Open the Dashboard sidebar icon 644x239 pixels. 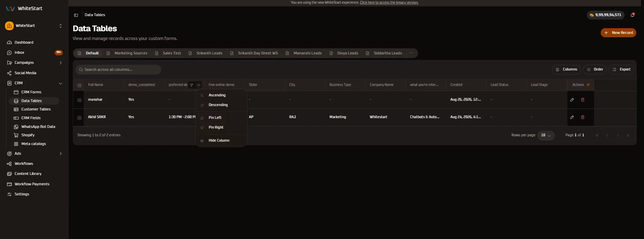(x=9, y=43)
